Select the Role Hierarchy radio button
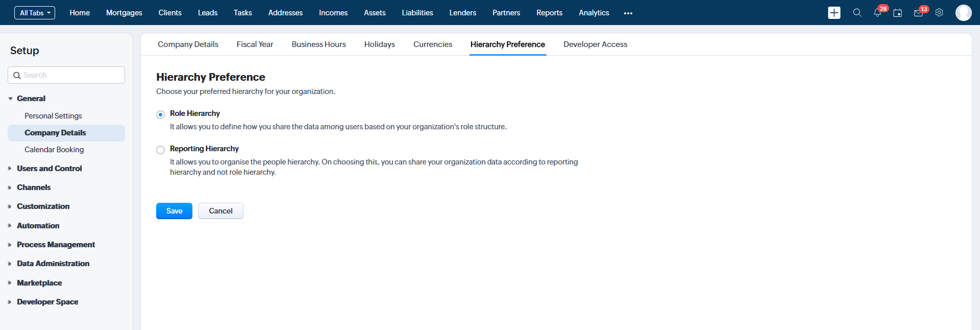Screen dimensions: 980x330 160,114
